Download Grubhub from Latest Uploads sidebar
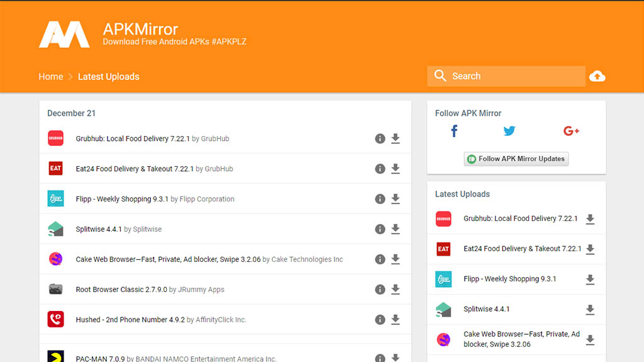 pos(590,219)
